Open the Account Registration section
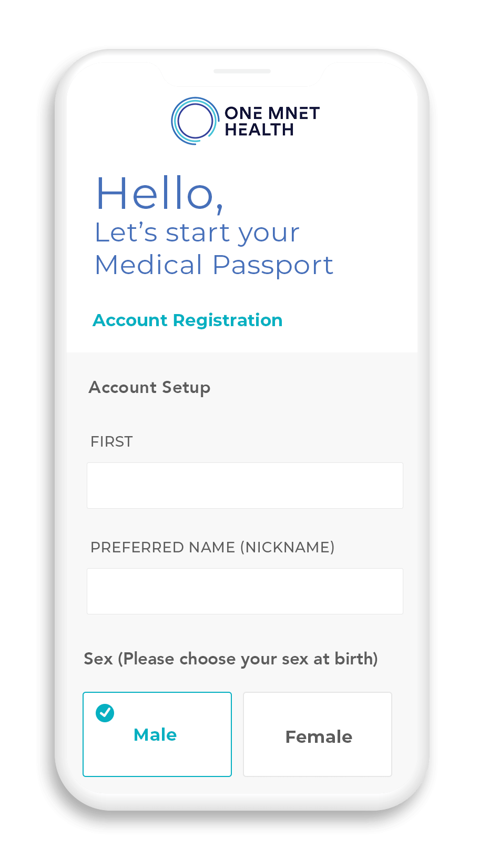Viewport: 489px width, 868px height. 188,320
